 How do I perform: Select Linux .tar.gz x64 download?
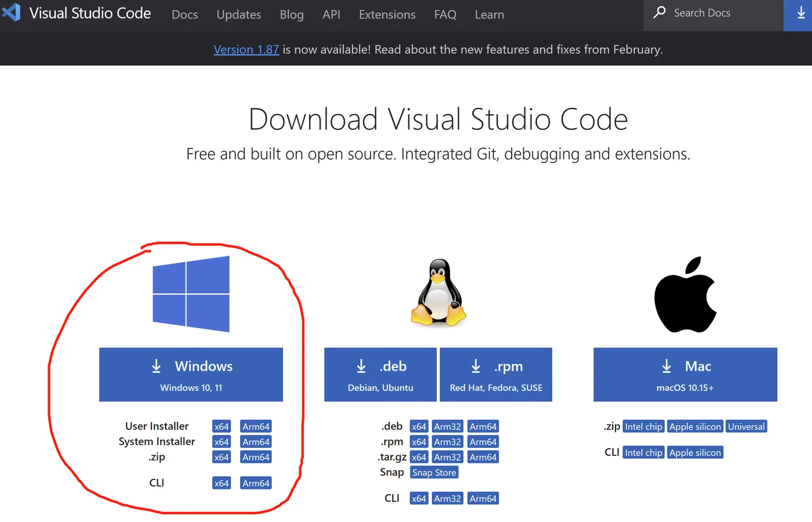tap(419, 457)
